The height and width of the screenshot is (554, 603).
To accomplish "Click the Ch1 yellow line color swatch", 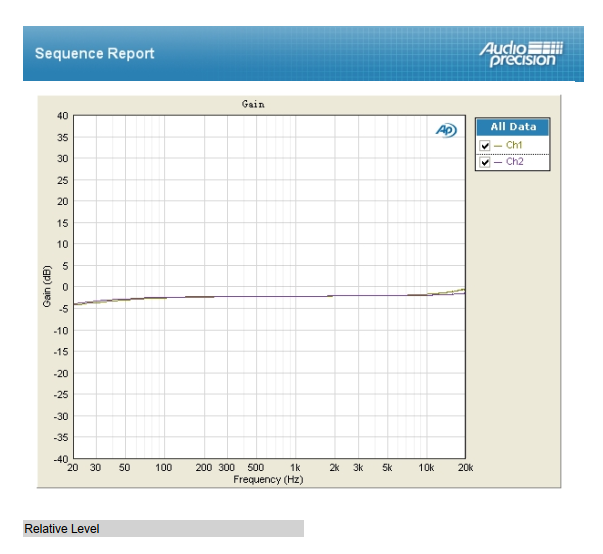I will tap(498, 146).
